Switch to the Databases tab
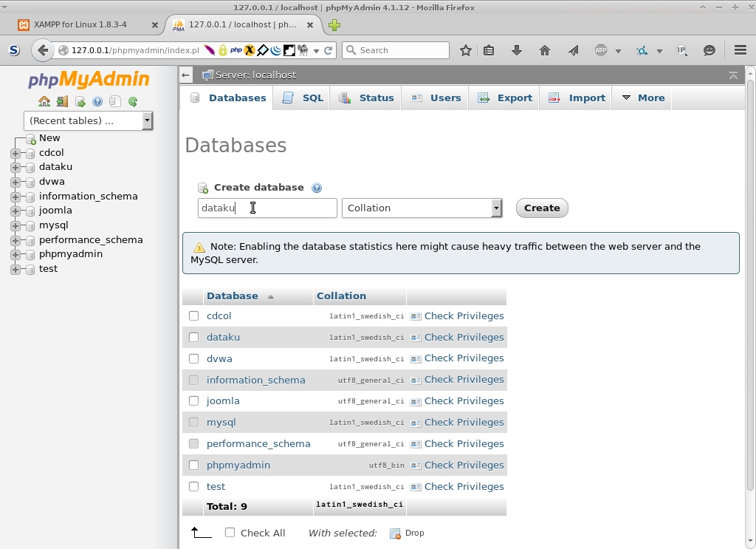The image size is (756, 549). (227, 98)
